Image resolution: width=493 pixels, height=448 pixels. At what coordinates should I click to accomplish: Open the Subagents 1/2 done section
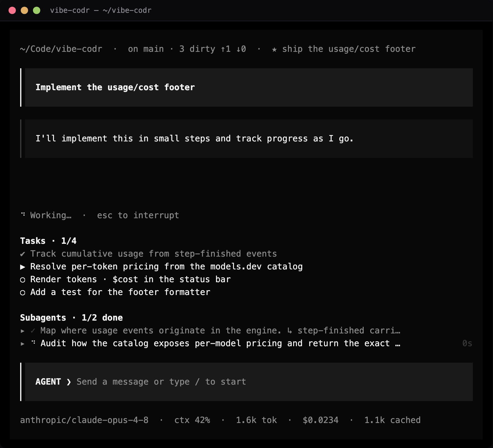point(71,318)
